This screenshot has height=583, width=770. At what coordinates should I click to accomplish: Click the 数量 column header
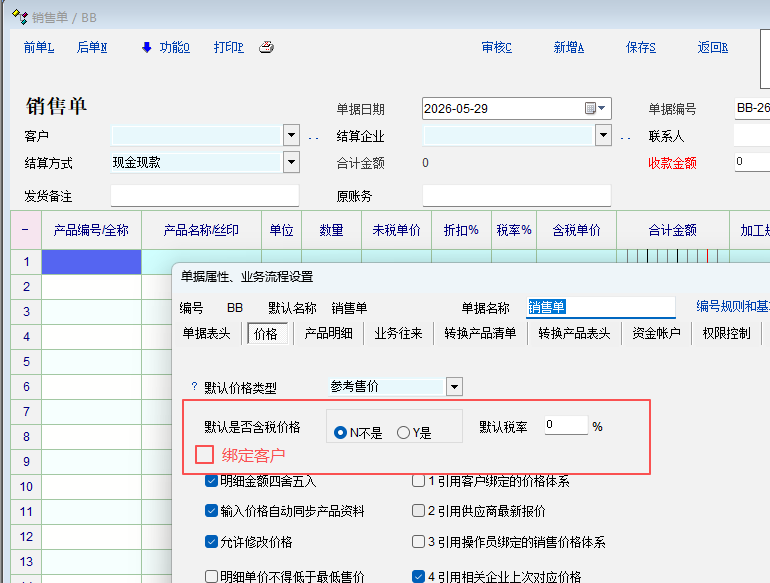pos(331,230)
